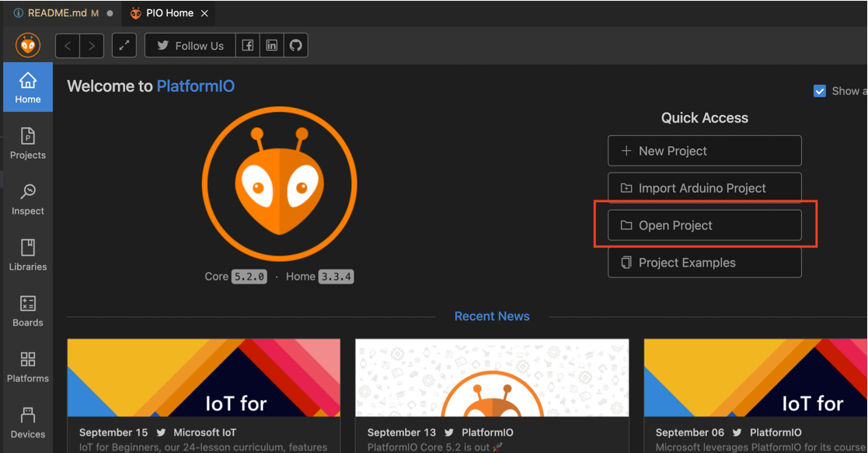Image resolution: width=868 pixels, height=453 pixels.
Task: Click the PlatformIO alien logo in toolbar
Action: (28, 45)
